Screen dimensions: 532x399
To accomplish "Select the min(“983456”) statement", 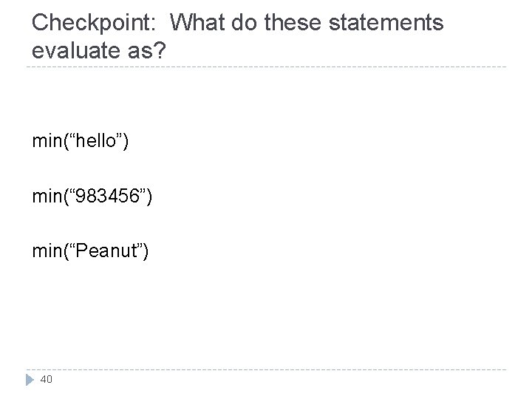I will click(92, 197).
